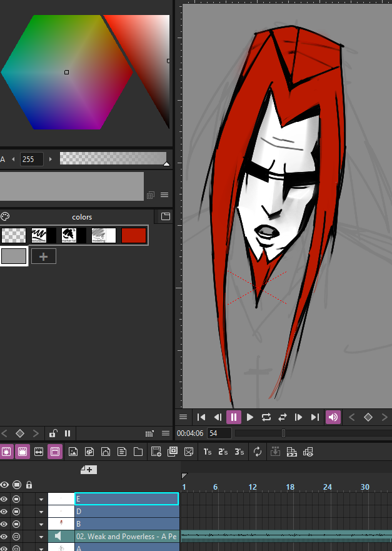Select the gray swatch beside the plus button
Screen dimensions: 392x551
(14, 256)
